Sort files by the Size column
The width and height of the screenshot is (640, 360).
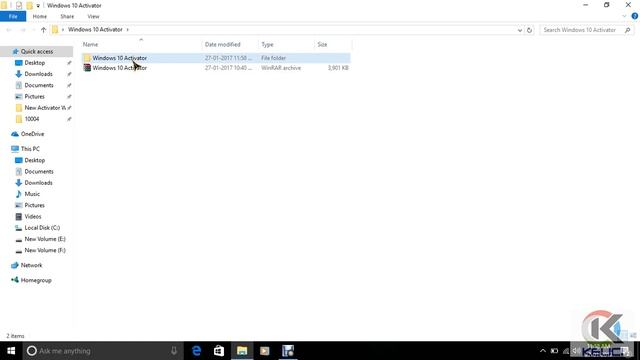322,44
